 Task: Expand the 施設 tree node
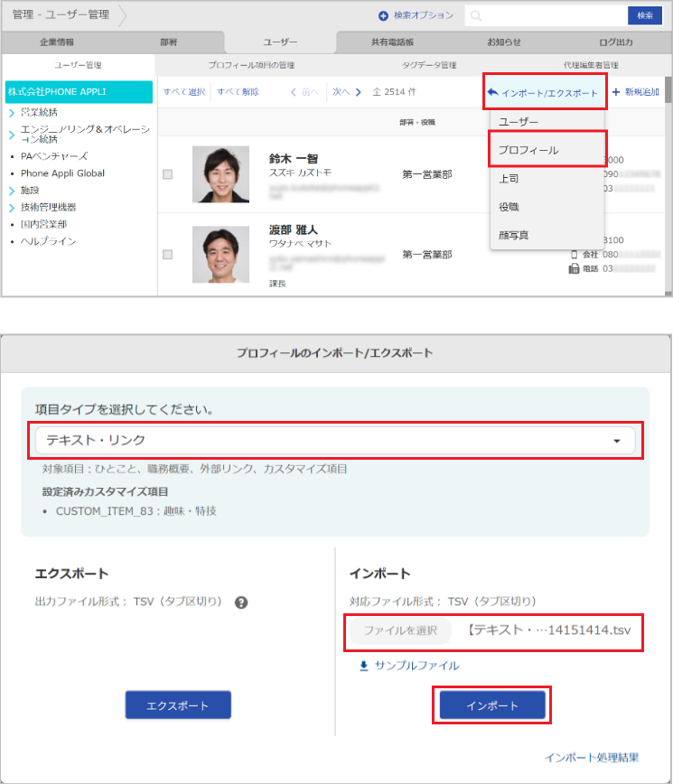(12, 191)
